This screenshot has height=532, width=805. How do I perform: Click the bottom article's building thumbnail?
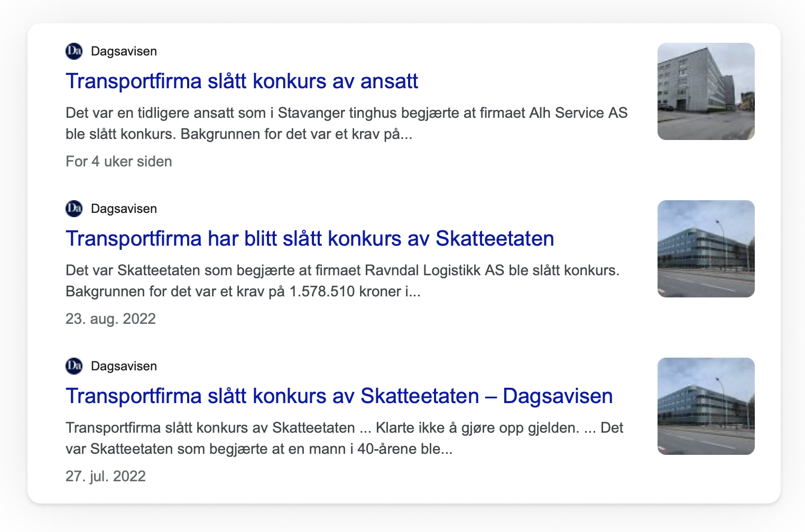[706, 406]
